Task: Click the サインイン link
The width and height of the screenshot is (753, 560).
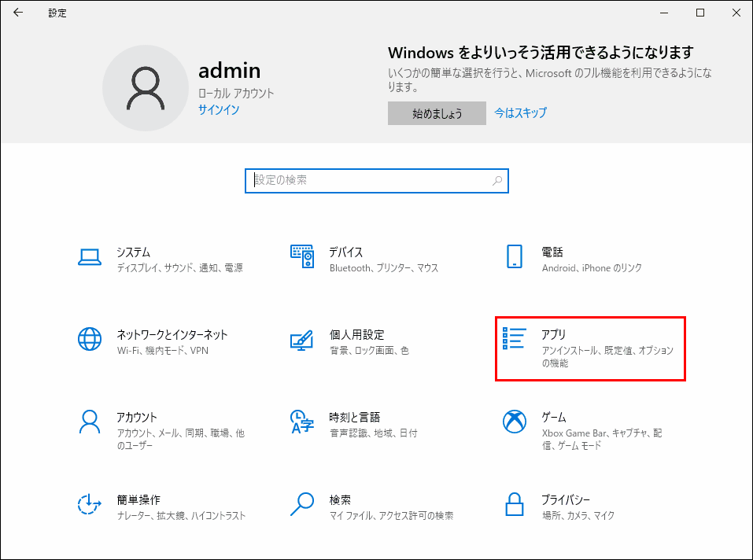Action: tap(219, 110)
